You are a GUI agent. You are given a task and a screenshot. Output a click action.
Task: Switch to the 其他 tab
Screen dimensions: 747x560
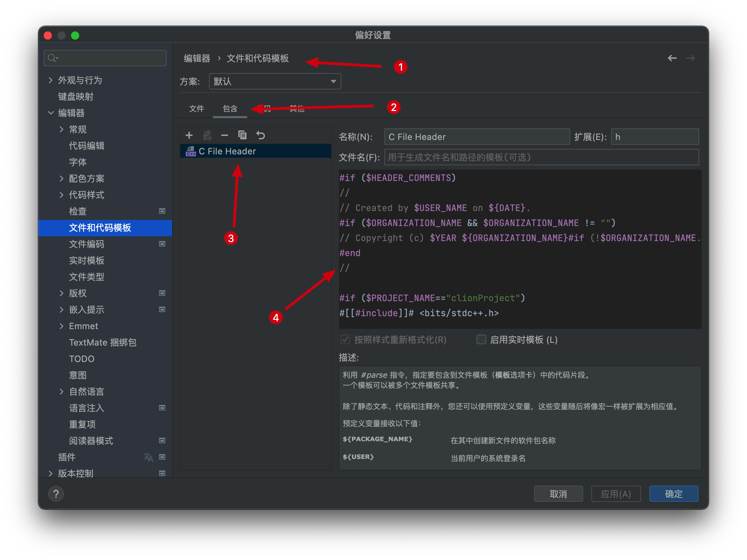point(297,109)
